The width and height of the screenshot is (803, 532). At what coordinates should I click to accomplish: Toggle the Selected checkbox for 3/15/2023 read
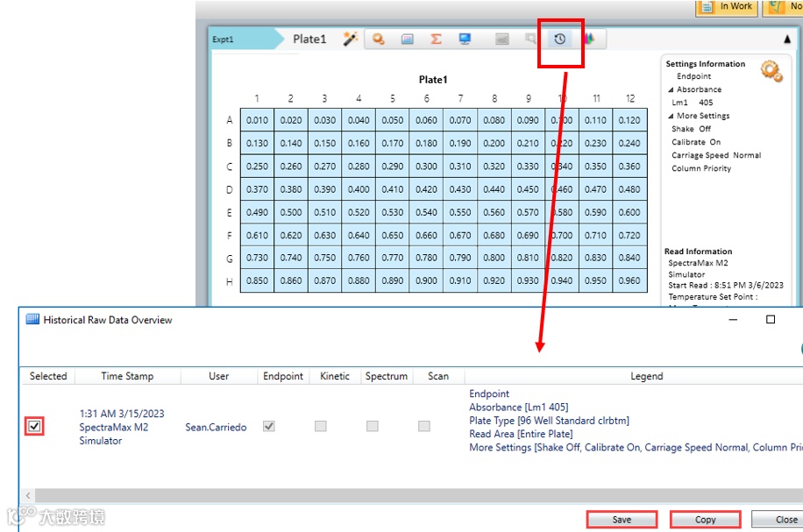click(x=34, y=426)
